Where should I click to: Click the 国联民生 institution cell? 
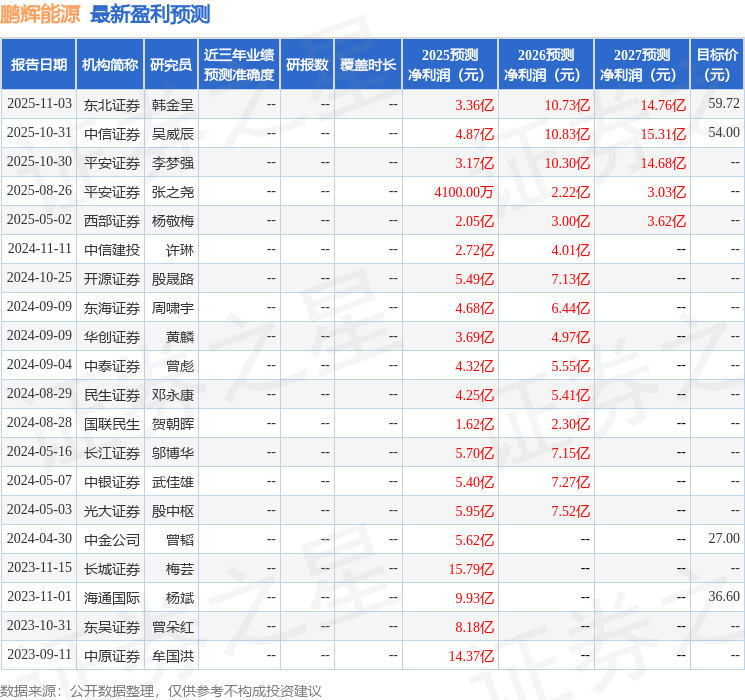point(112,424)
